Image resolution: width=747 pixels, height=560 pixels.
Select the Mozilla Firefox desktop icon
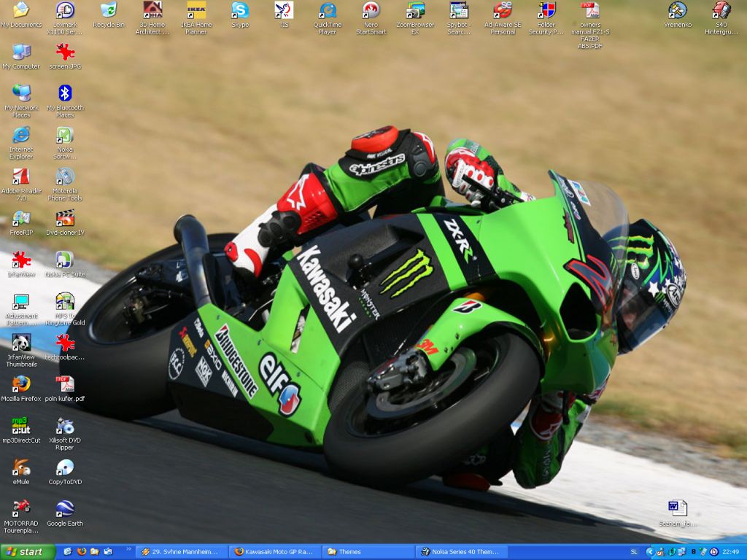click(21, 388)
